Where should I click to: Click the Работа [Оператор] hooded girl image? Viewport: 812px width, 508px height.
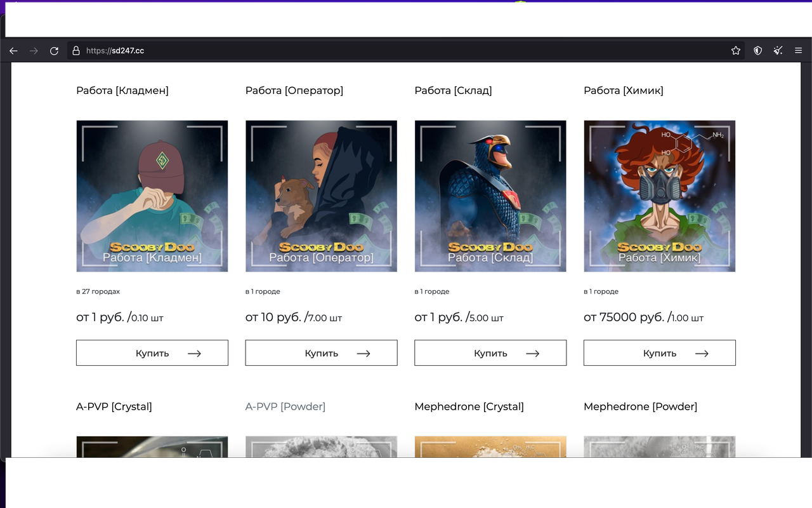(321, 196)
